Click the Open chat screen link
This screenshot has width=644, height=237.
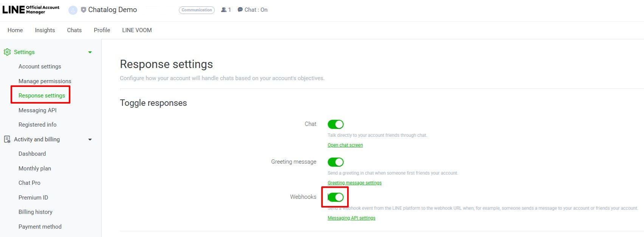pos(345,145)
